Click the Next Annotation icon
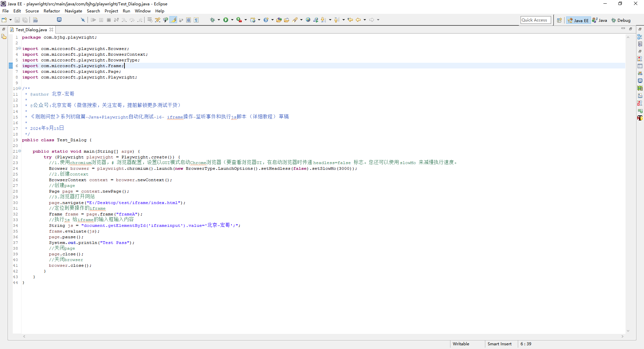 click(323, 20)
